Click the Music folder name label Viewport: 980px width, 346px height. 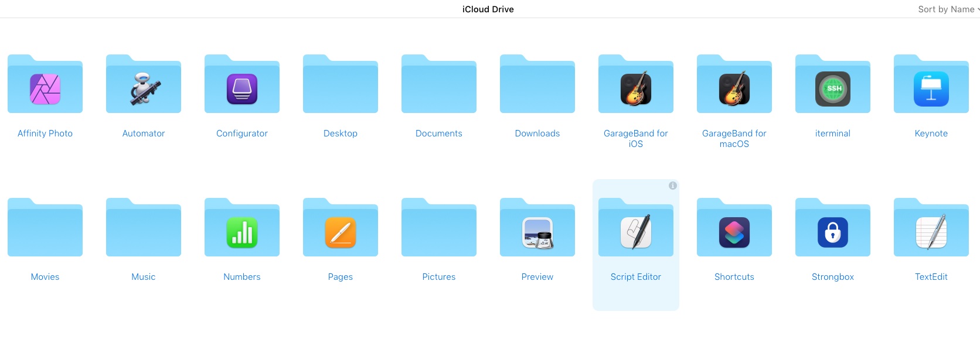pyautogui.click(x=144, y=277)
